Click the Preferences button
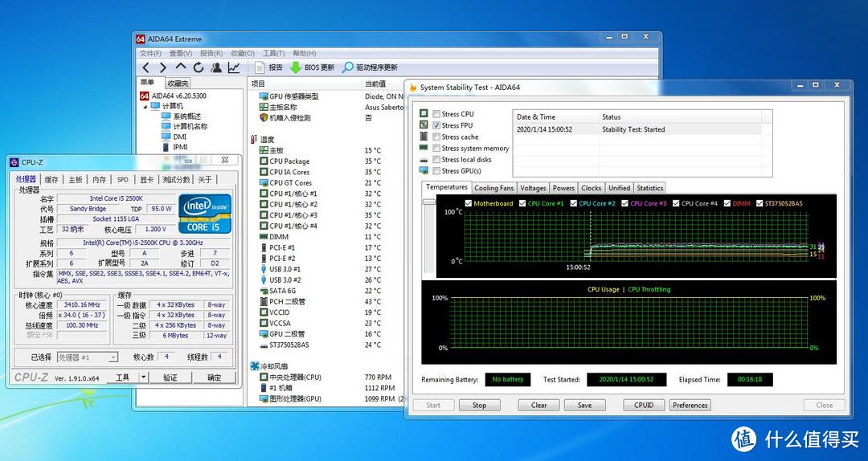 click(x=690, y=405)
